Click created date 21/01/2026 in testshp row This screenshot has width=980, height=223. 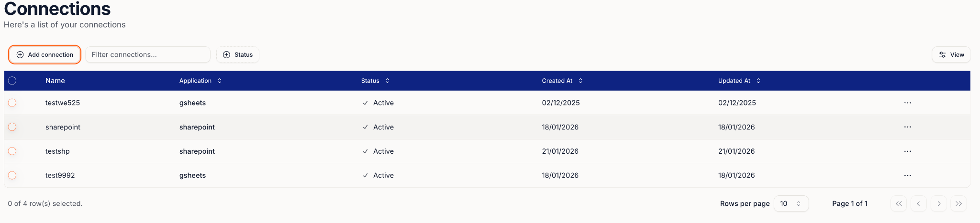(x=560, y=151)
